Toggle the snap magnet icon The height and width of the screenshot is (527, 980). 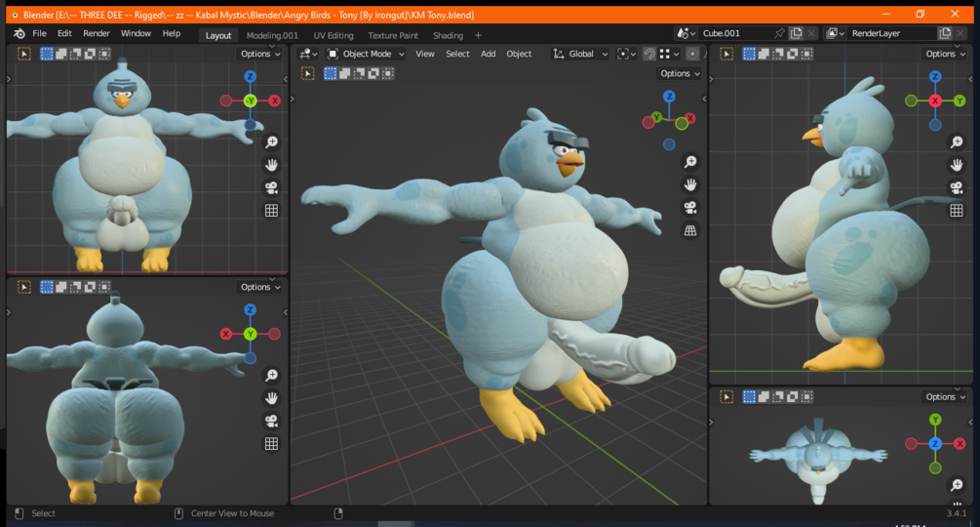point(649,54)
